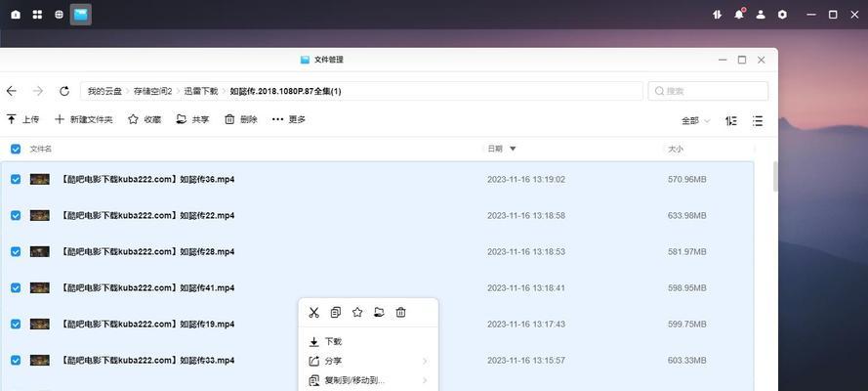Screen dimensions: 868x391
Task: Uncheck the 如懿传36.mp4 checkbox
Action: point(16,180)
